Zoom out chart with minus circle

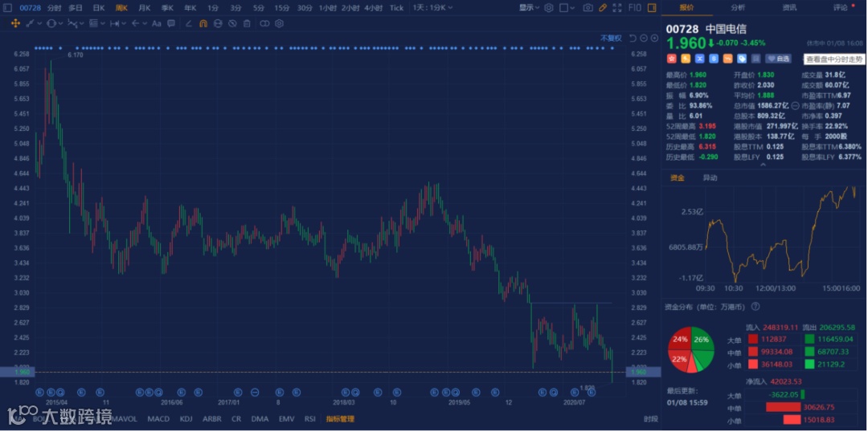[x=644, y=39]
